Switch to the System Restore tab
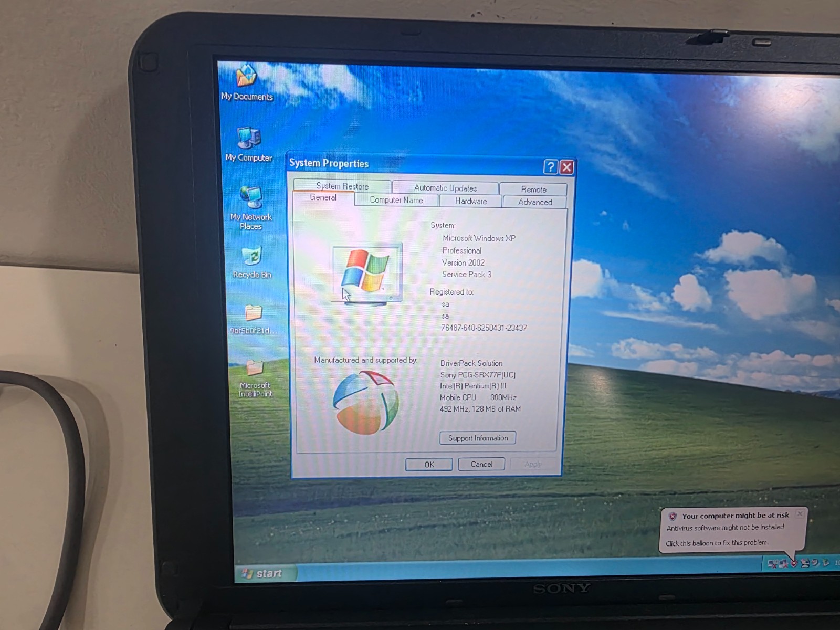The width and height of the screenshot is (840, 630). tap(342, 186)
